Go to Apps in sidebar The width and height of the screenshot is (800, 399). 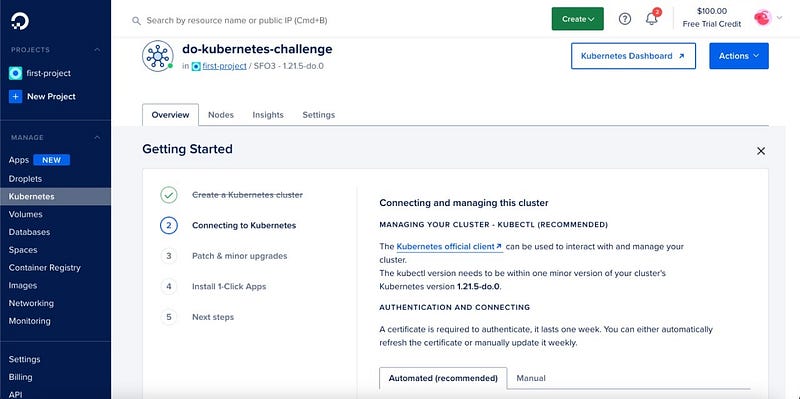click(19, 160)
